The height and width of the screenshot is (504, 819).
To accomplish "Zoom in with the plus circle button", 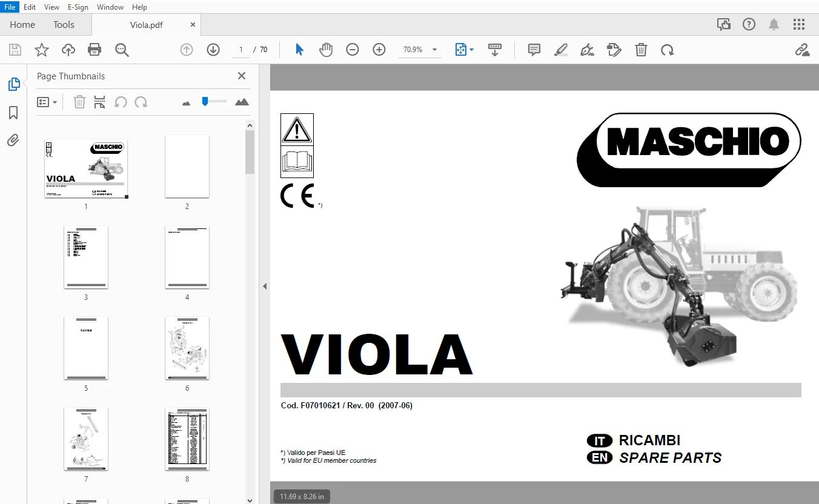I will point(379,50).
